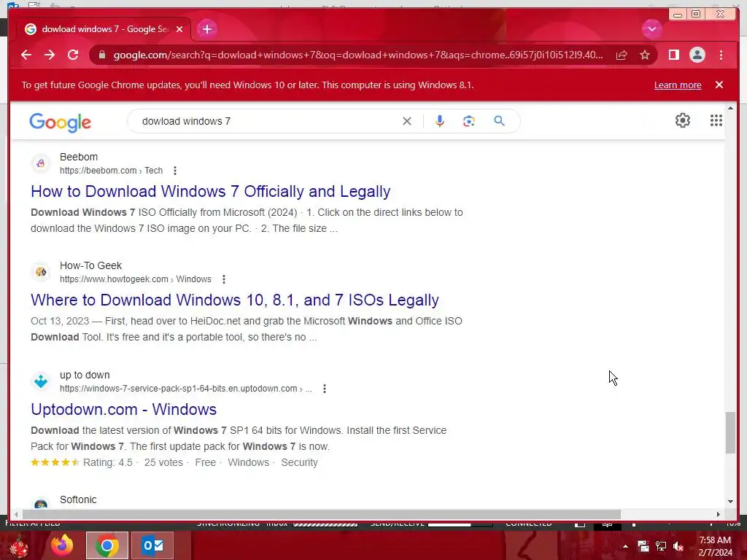Click the forward navigation arrow
The width and height of the screenshot is (747, 560).
[x=50, y=55]
